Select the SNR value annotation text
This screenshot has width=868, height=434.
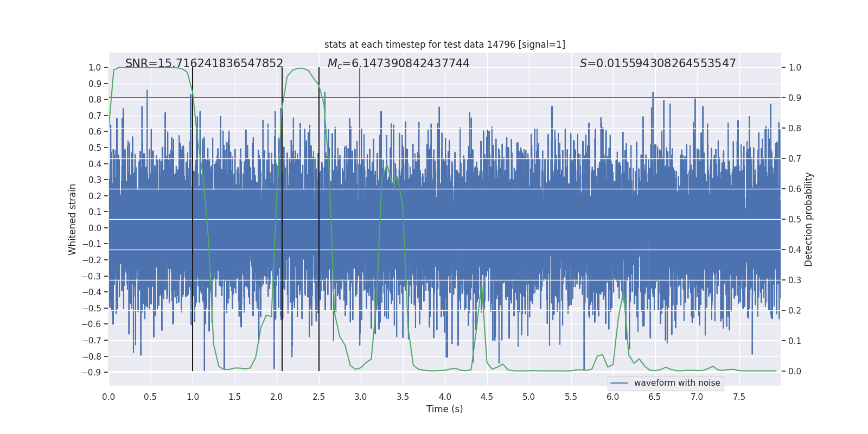coord(204,63)
